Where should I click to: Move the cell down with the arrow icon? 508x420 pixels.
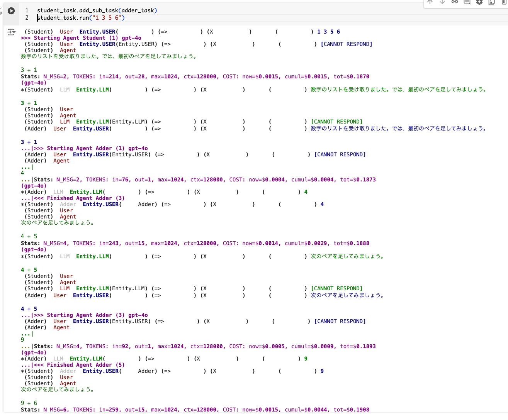[x=442, y=2]
